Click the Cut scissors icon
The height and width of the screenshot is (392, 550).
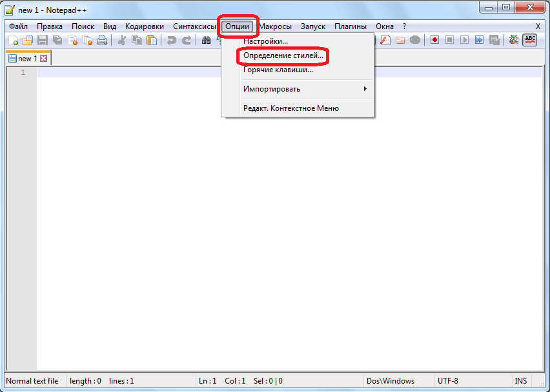coord(121,40)
